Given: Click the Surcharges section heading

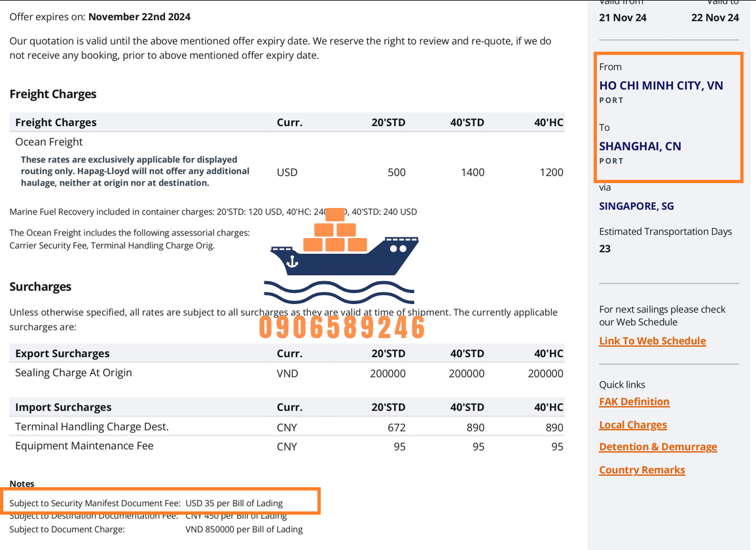Looking at the screenshot, I should [x=41, y=286].
